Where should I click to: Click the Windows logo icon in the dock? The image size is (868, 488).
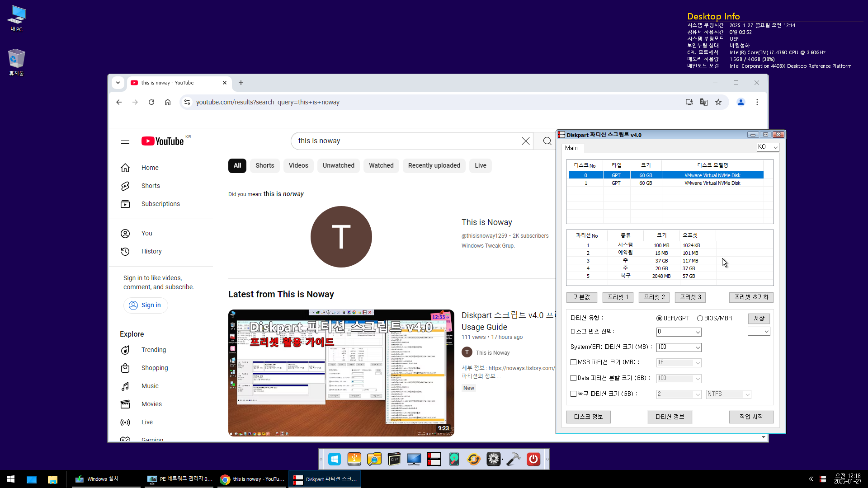click(x=335, y=459)
